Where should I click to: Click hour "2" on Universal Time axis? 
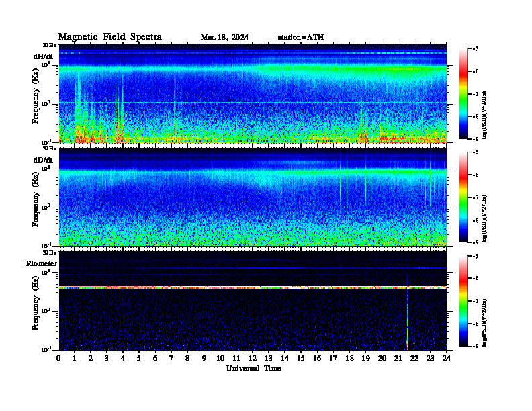pyautogui.click(x=91, y=358)
